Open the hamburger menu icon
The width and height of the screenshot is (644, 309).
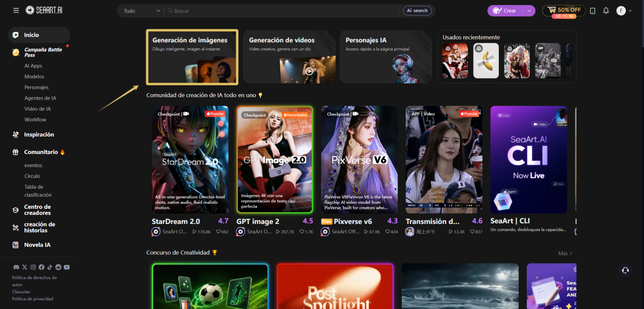[16, 10]
